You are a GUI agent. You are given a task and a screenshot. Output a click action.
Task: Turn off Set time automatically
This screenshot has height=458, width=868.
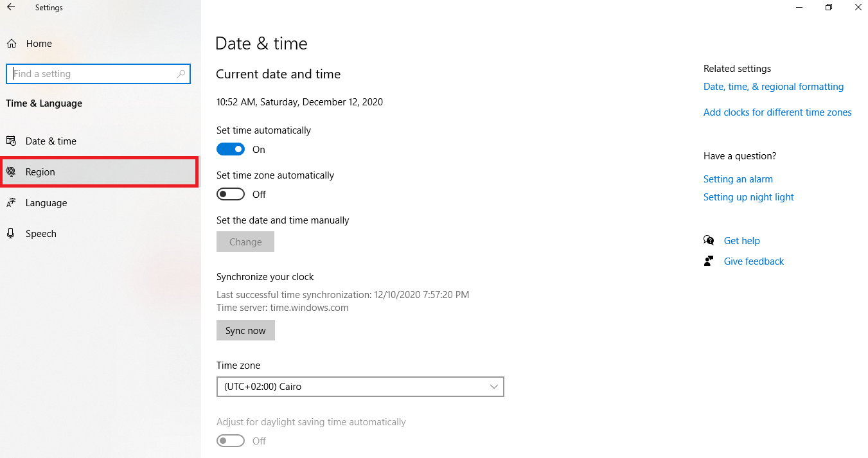(231, 150)
